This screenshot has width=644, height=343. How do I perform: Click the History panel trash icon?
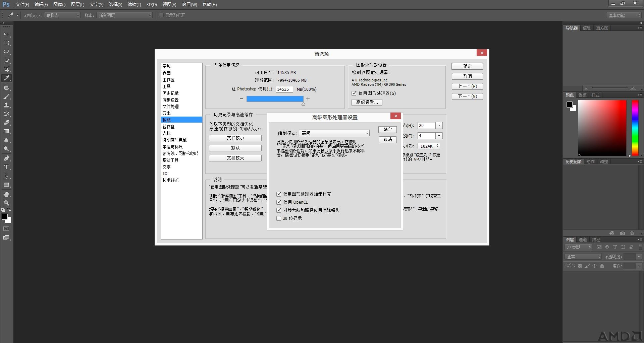632,233
